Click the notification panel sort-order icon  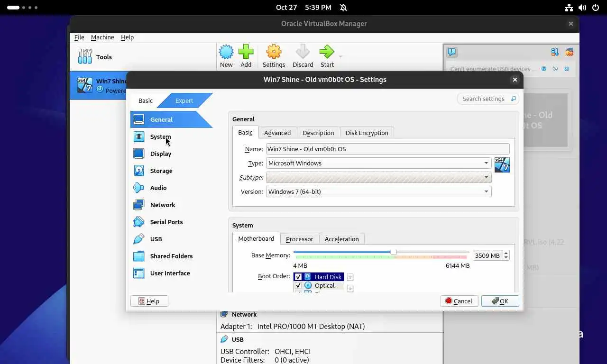(555, 52)
